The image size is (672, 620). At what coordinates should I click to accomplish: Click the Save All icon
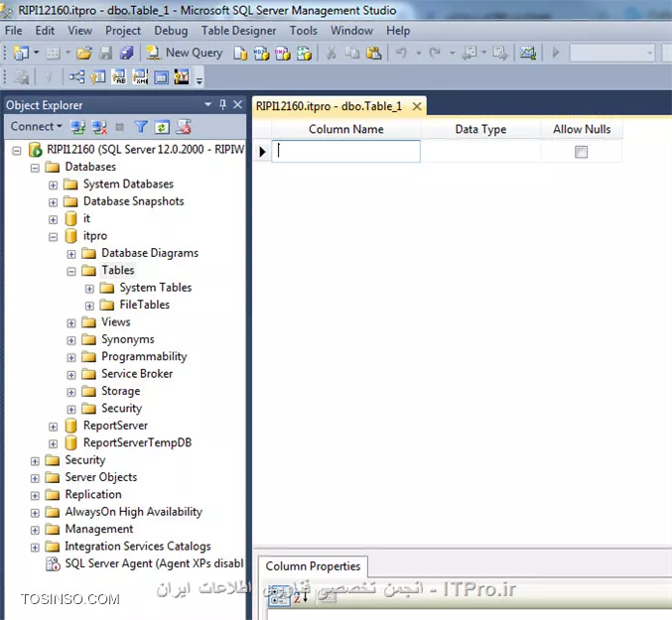(x=126, y=54)
